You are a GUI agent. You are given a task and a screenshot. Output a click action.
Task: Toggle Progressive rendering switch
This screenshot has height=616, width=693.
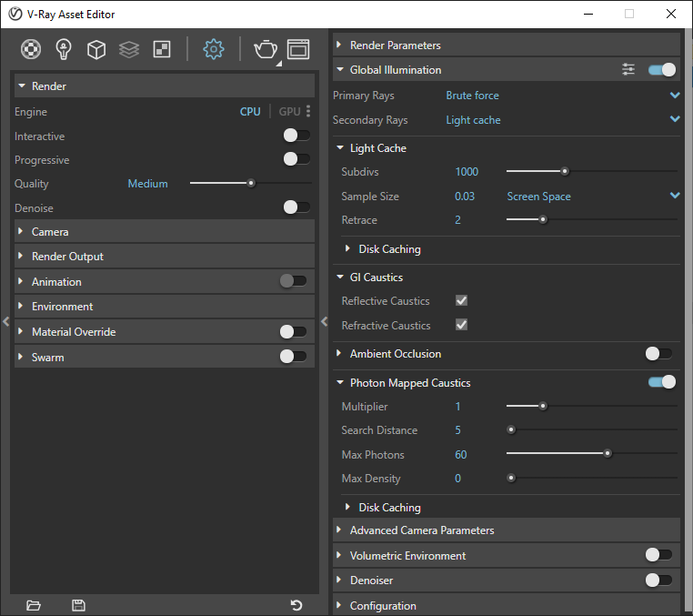click(x=296, y=158)
